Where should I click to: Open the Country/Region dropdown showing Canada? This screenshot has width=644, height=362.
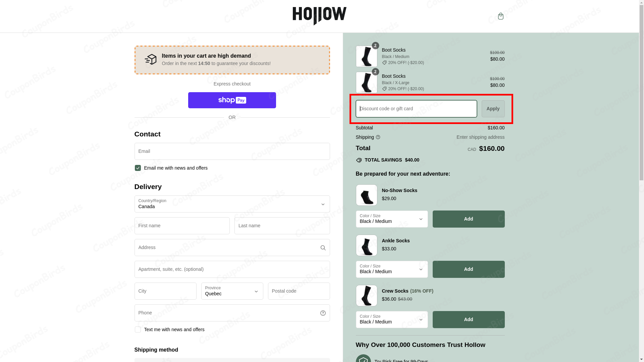(x=232, y=204)
